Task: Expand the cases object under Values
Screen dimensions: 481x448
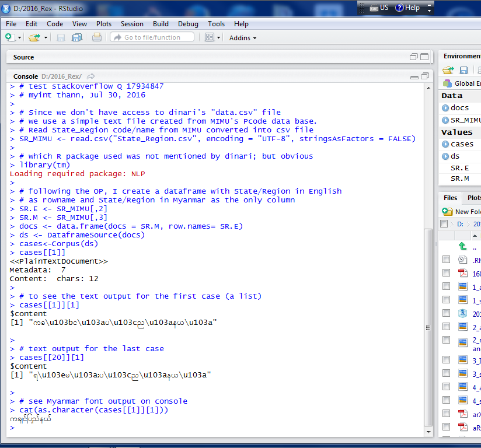Action: pos(444,143)
